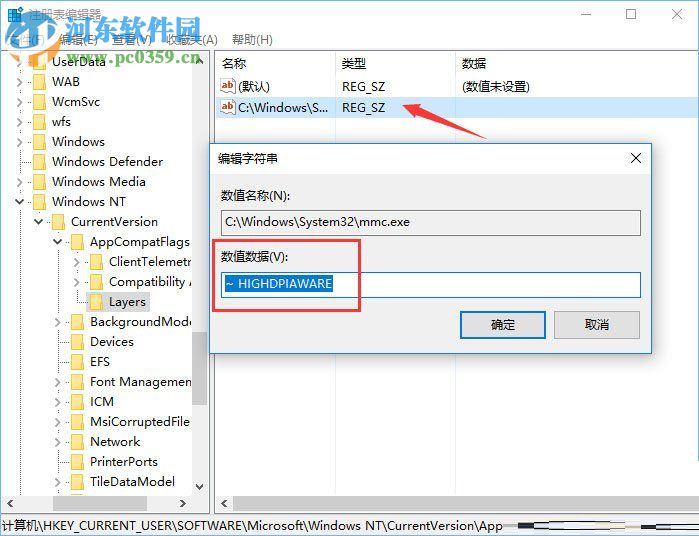Click the 数据 column header

(x=474, y=64)
